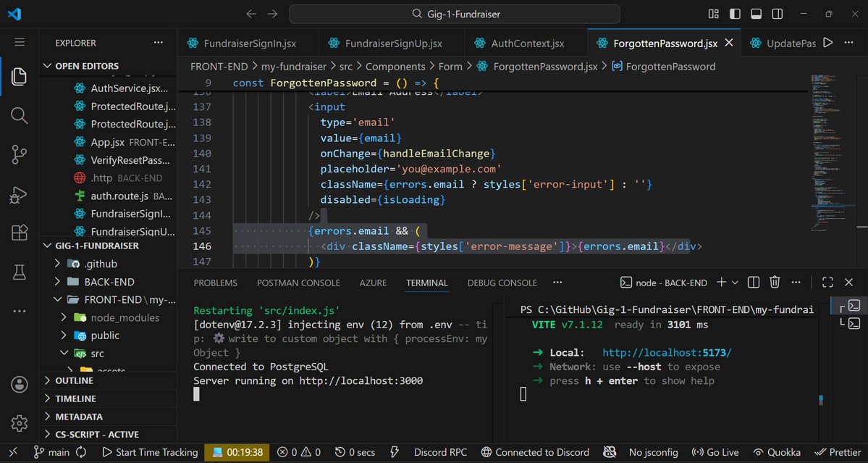Open the Testing beaker view

pos(19,272)
